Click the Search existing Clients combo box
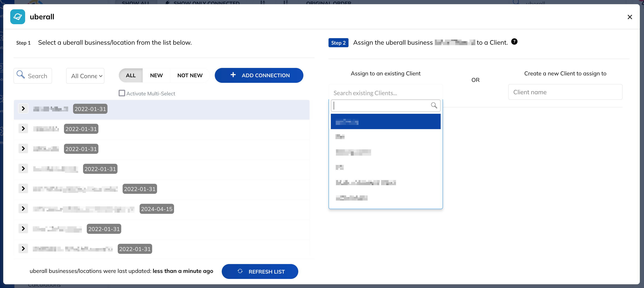 386,93
